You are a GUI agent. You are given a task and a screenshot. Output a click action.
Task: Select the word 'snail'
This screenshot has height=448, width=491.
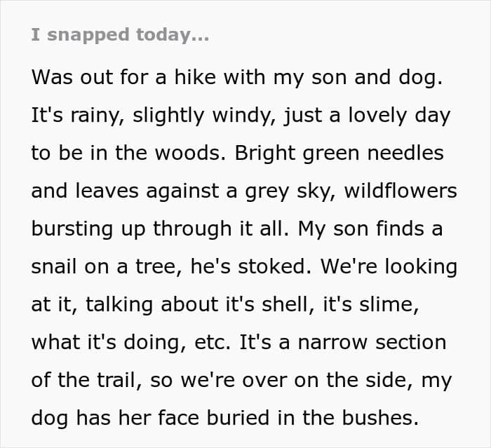pyautogui.click(x=54, y=266)
